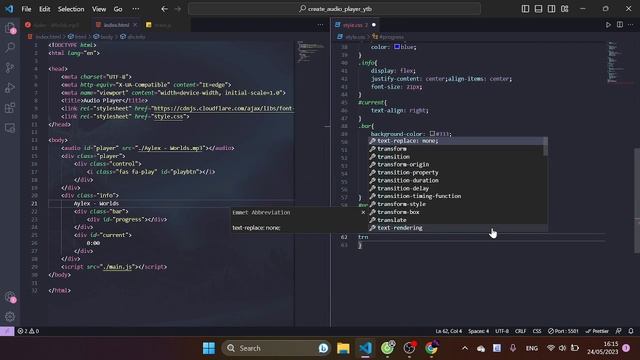Toggle the secondary side bar
Image resolution: width=640 pixels, height=360 pixels.
pyautogui.click(x=551, y=9)
